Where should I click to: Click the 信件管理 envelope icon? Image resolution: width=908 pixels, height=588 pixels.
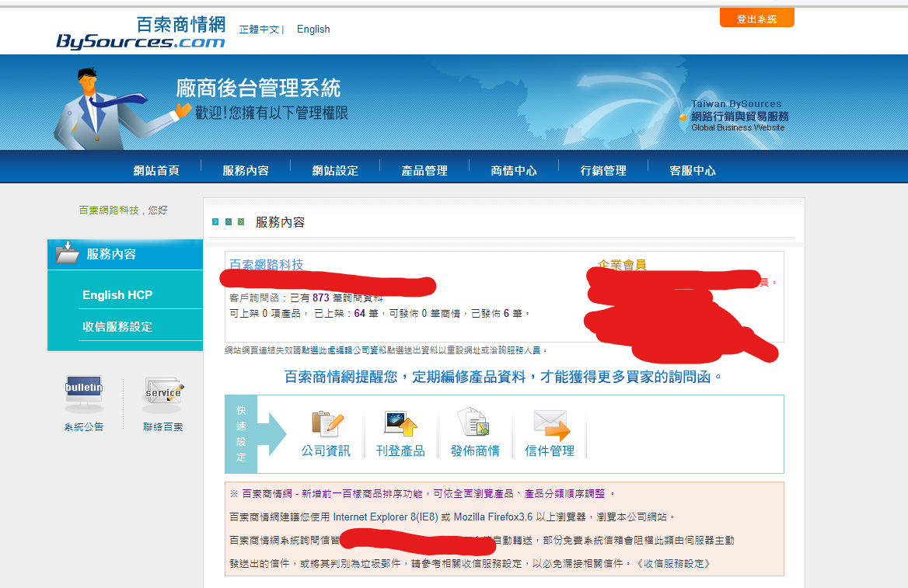pos(550,424)
